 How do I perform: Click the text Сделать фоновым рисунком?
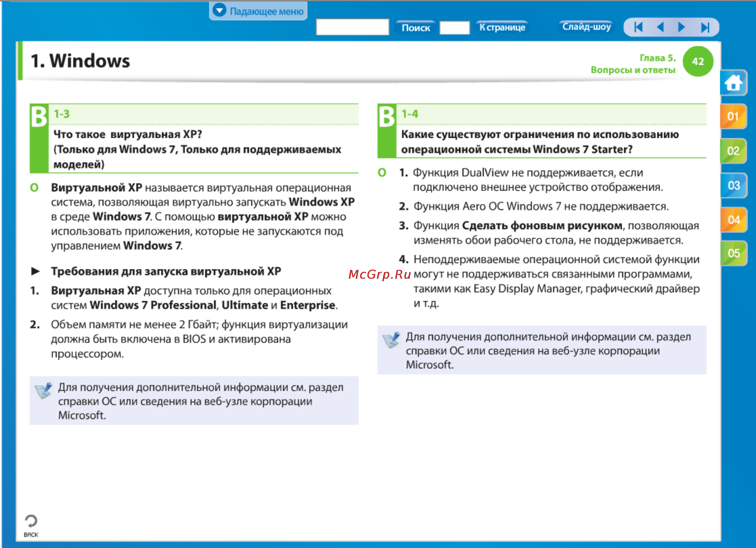[542, 226]
